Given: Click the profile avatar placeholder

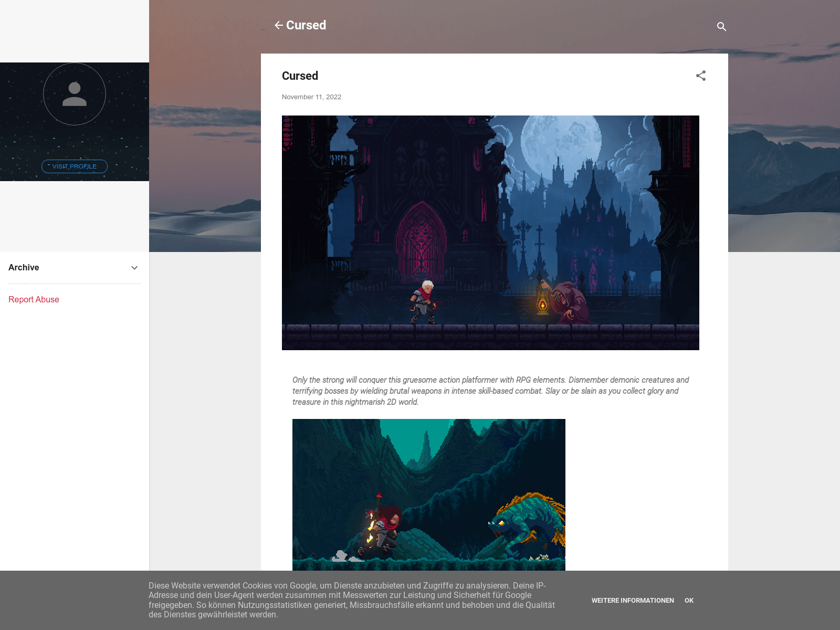Looking at the screenshot, I should [75, 94].
